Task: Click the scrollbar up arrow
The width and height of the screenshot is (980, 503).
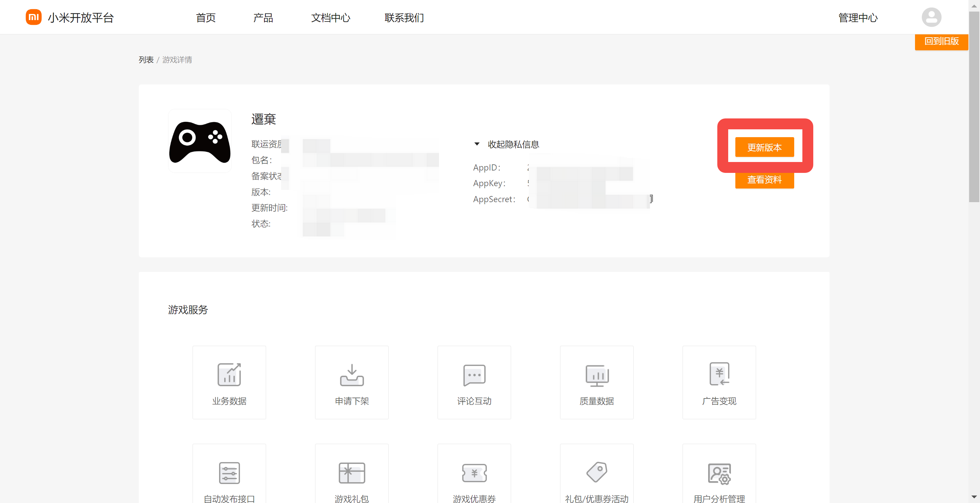Action: pyautogui.click(x=974, y=5)
